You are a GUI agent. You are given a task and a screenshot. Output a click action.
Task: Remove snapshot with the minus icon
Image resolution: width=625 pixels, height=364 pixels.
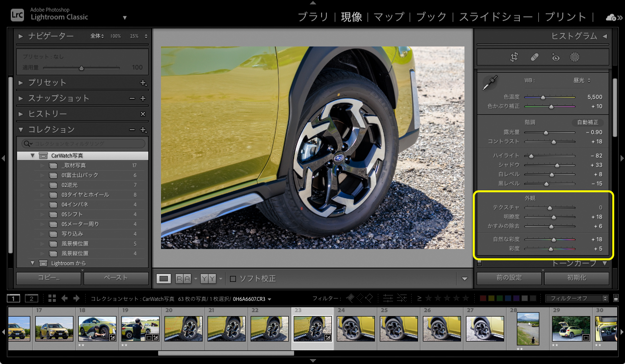(x=132, y=98)
